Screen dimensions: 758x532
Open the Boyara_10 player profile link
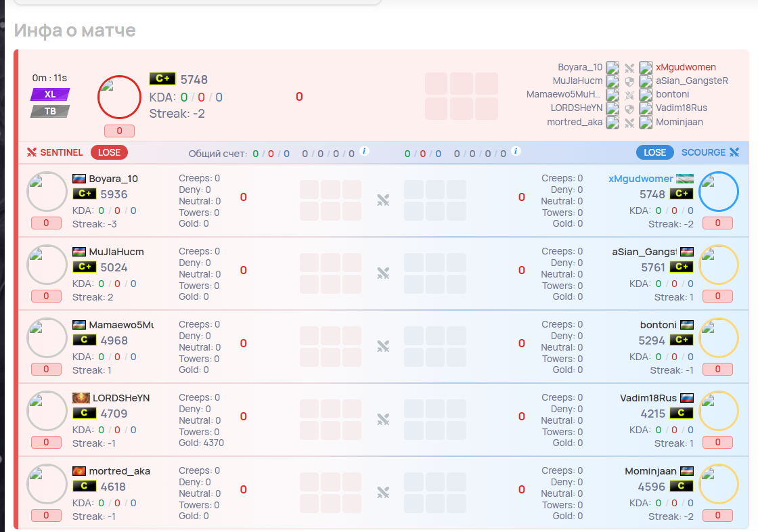coord(113,179)
